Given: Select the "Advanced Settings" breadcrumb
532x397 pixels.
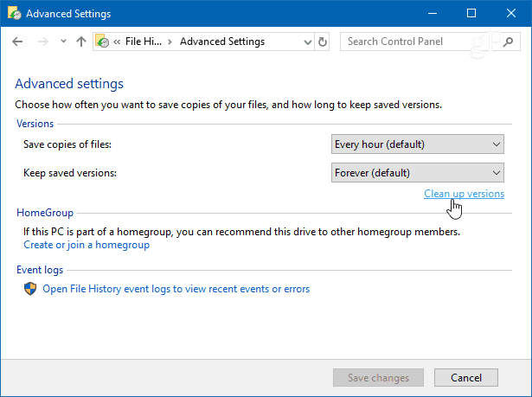Looking at the screenshot, I should 221,42.
